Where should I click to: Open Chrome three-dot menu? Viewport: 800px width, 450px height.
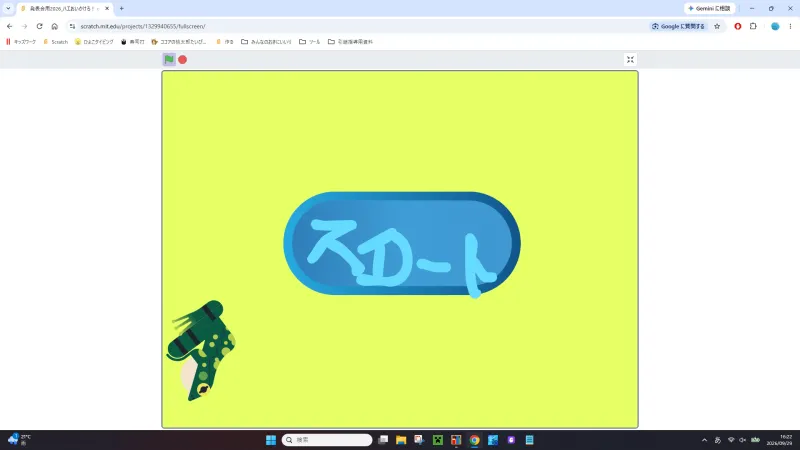790,26
